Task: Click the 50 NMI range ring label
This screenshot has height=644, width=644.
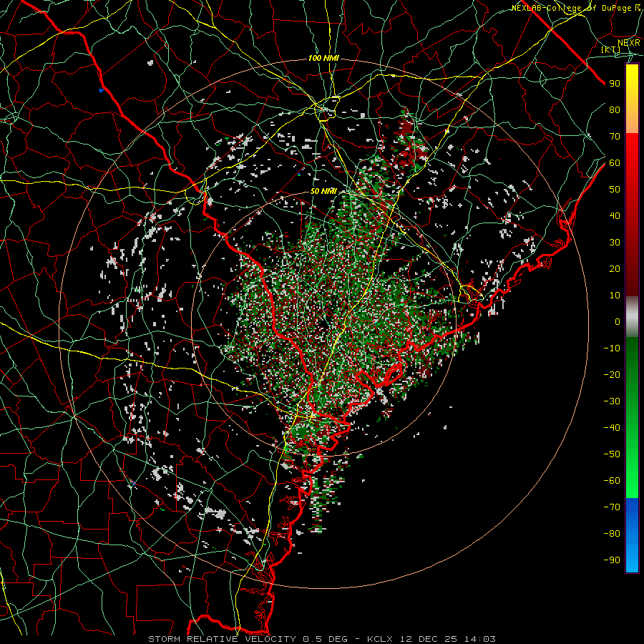Action: (x=323, y=191)
